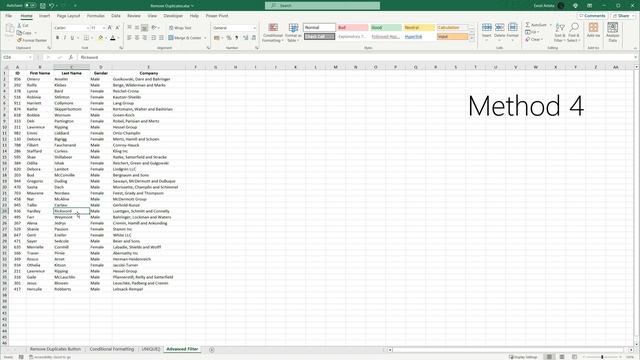Expand the cell styles gallery
The image size is (640, 360).
(472, 39)
